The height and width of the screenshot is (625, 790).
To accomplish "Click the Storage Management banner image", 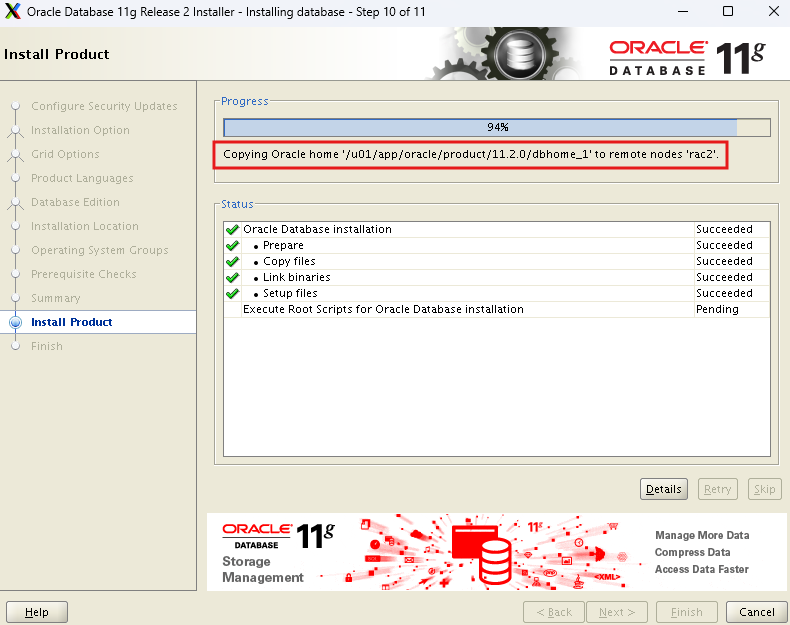I will tap(496, 552).
